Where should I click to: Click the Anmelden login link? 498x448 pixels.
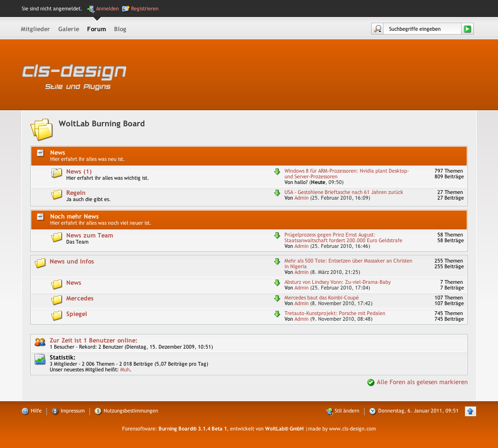[x=107, y=9]
